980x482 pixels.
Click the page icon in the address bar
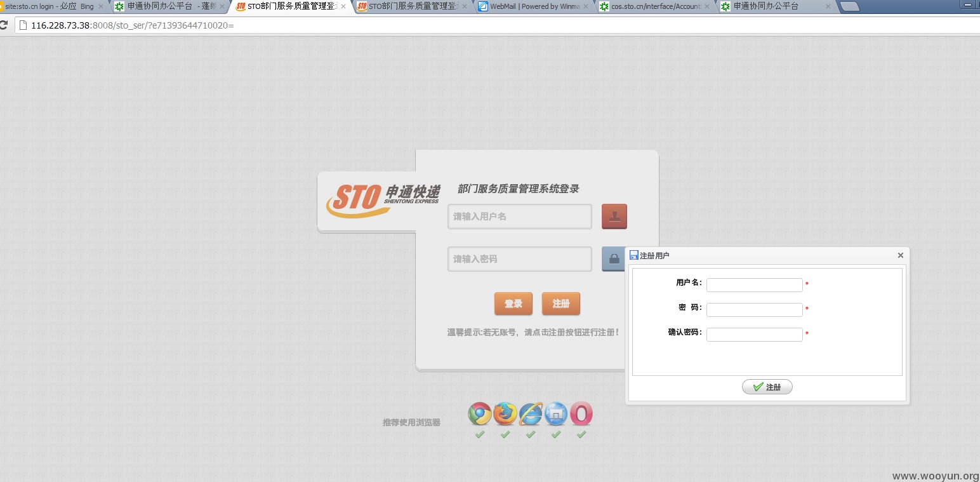coord(23,25)
